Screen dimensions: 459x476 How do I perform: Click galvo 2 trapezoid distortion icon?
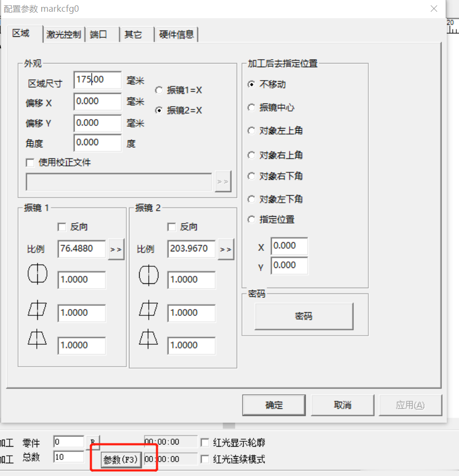tap(148, 339)
